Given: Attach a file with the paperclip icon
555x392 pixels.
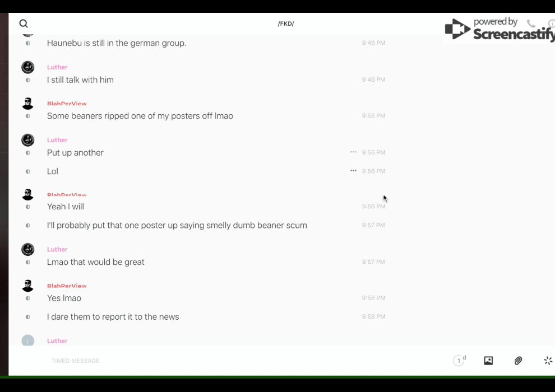Looking at the screenshot, I should 518,361.
